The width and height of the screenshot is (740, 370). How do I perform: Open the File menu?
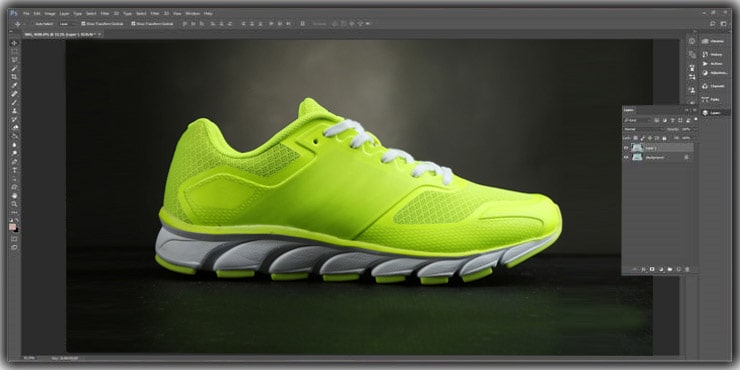(x=26, y=14)
